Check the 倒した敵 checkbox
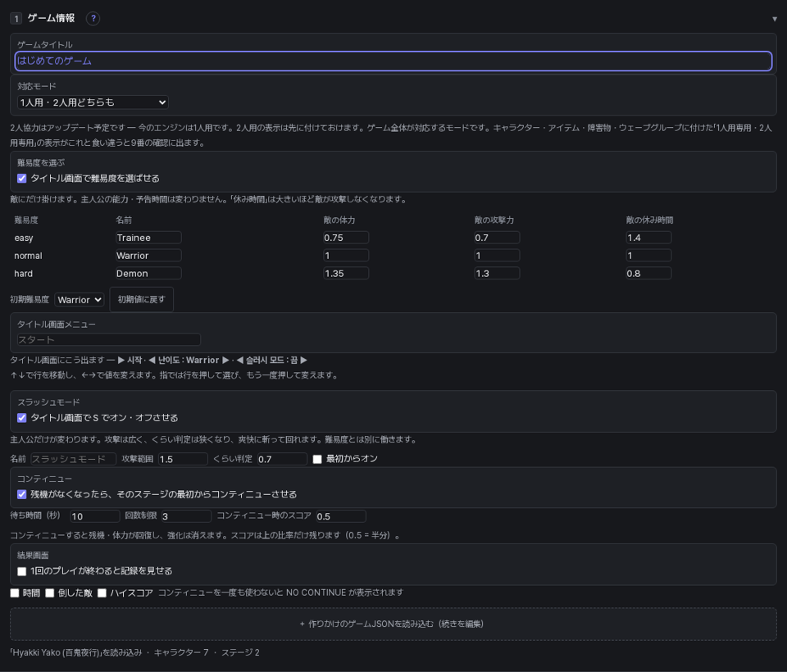This screenshot has width=787, height=672. pyautogui.click(x=50, y=593)
